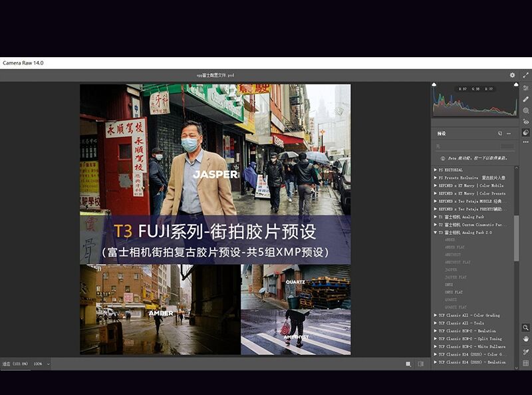Open the Edit sliders panel icon
Image resolution: width=532 pixels, height=395 pixels.
coord(525,88)
